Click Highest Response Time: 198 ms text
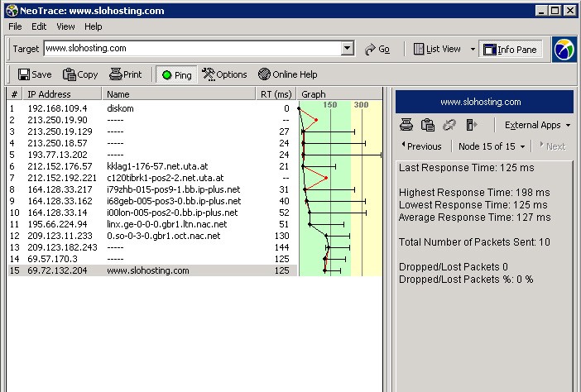This screenshot has width=581, height=392. [474, 193]
